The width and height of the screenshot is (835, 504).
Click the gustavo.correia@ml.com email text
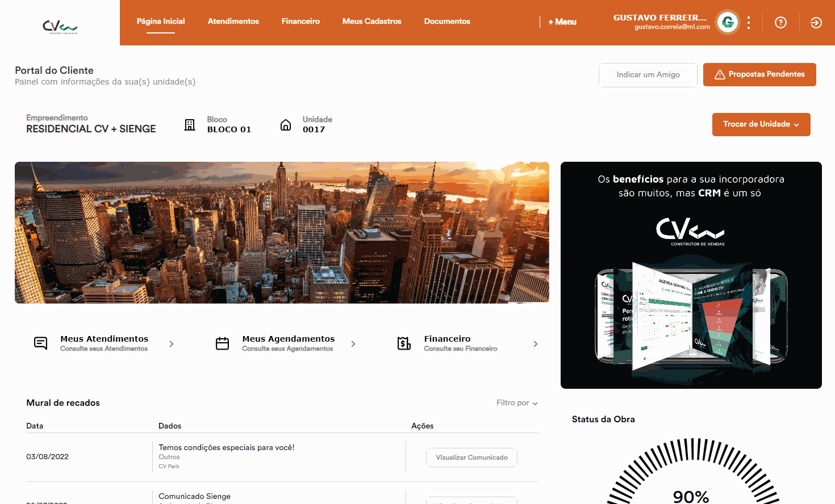click(x=672, y=27)
